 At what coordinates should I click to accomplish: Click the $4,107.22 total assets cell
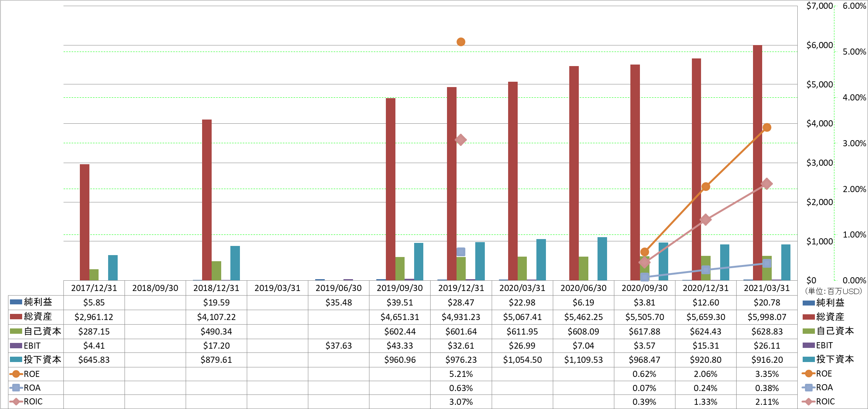click(216, 317)
